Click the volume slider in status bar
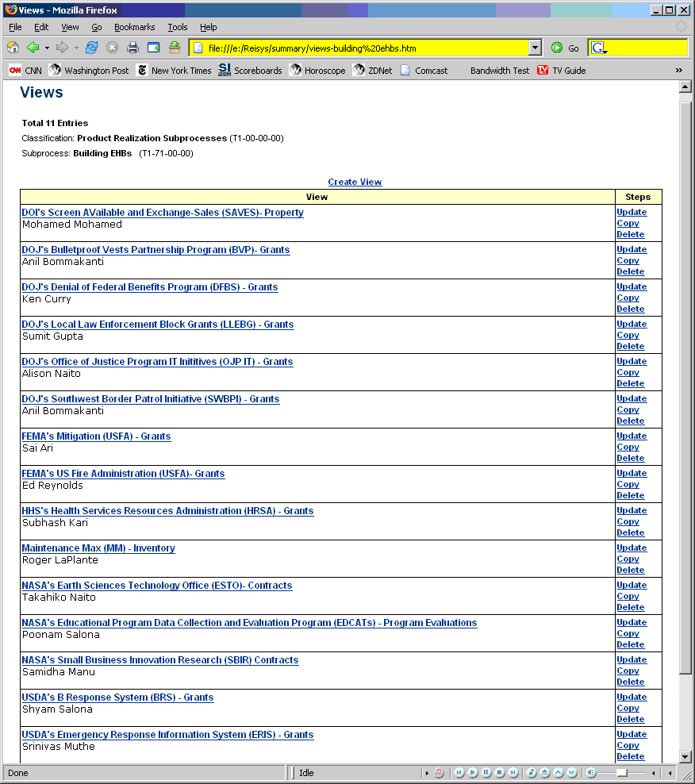 622,773
